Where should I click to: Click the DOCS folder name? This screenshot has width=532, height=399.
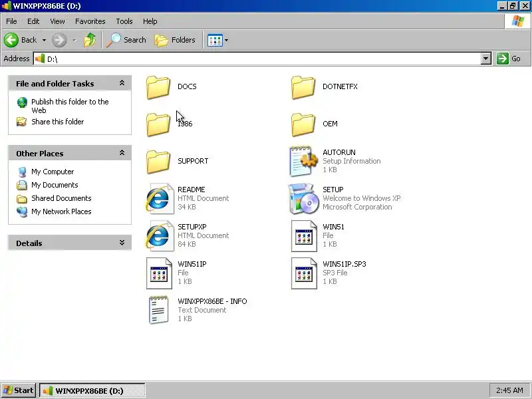click(x=187, y=86)
